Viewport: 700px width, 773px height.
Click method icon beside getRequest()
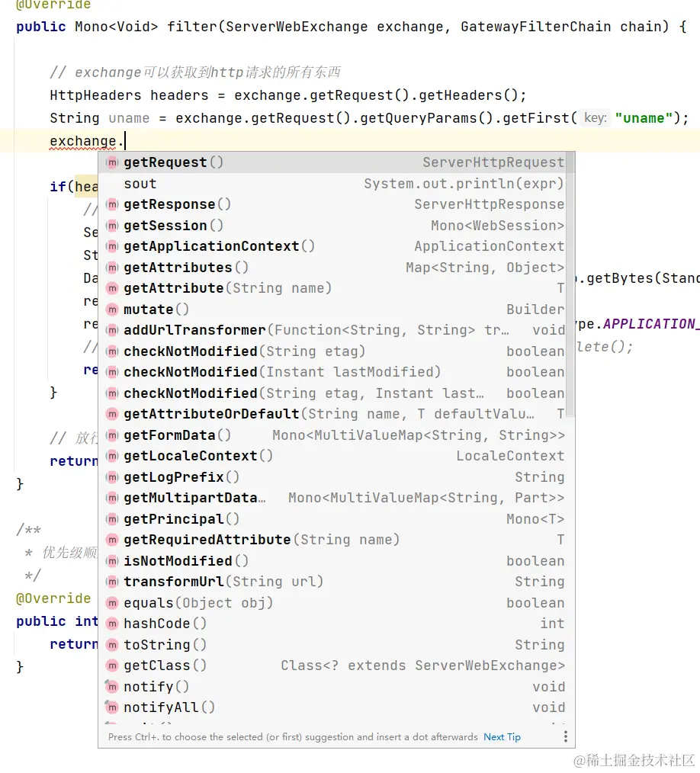pyautogui.click(x=112, y=162)
